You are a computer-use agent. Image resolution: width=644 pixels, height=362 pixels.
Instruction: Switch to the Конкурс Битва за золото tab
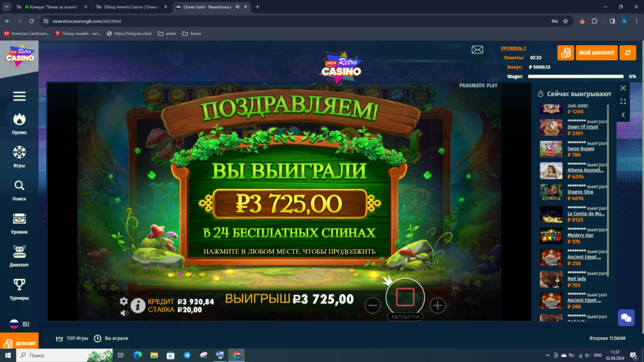pyautogui.click(x=52, y=7)
